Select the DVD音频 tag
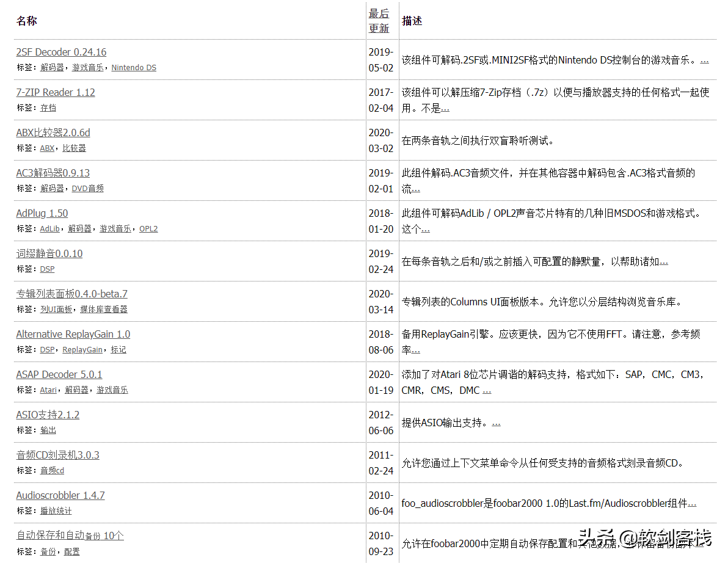 pyautogui.click(x=88, y=189)
